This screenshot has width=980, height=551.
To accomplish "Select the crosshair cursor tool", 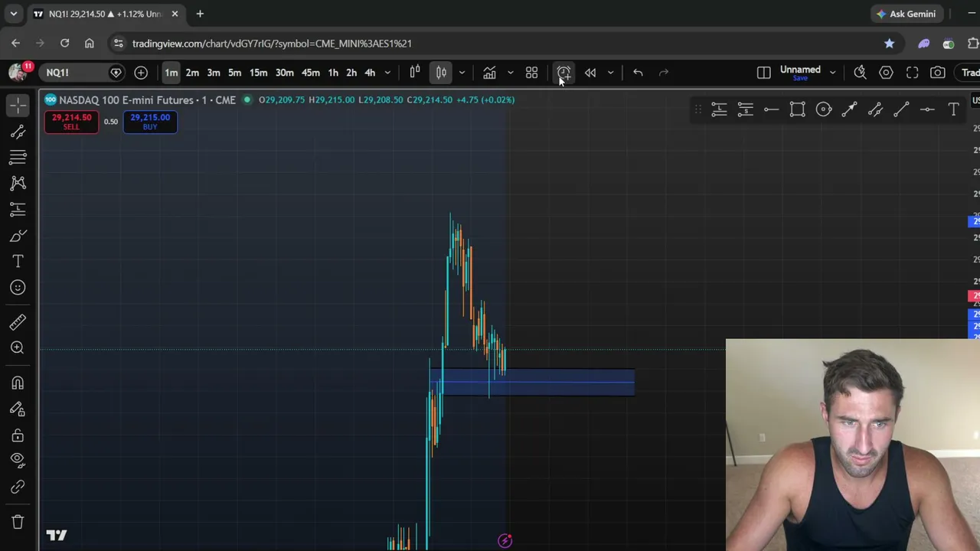I will click(18, 105).
